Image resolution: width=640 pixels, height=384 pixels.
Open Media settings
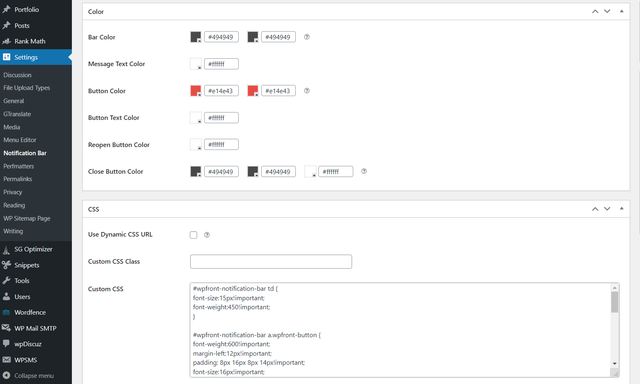tap(12, 127)
